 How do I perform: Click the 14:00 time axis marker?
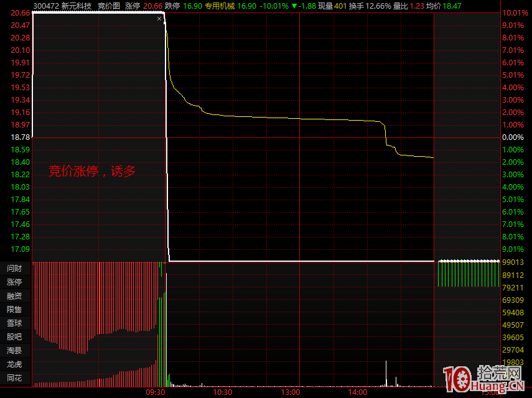click(x=357, y=392)
